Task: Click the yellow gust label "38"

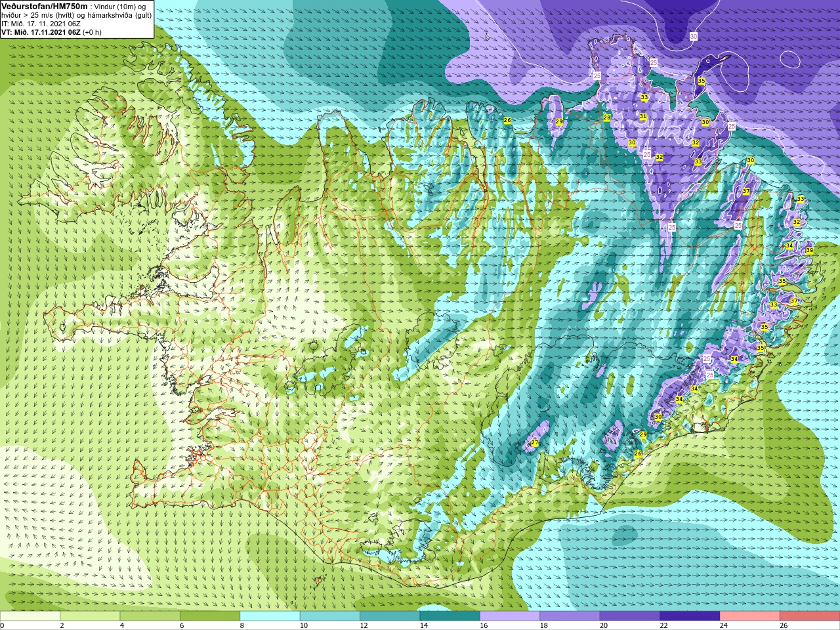Action: click(x=810, y=251)
